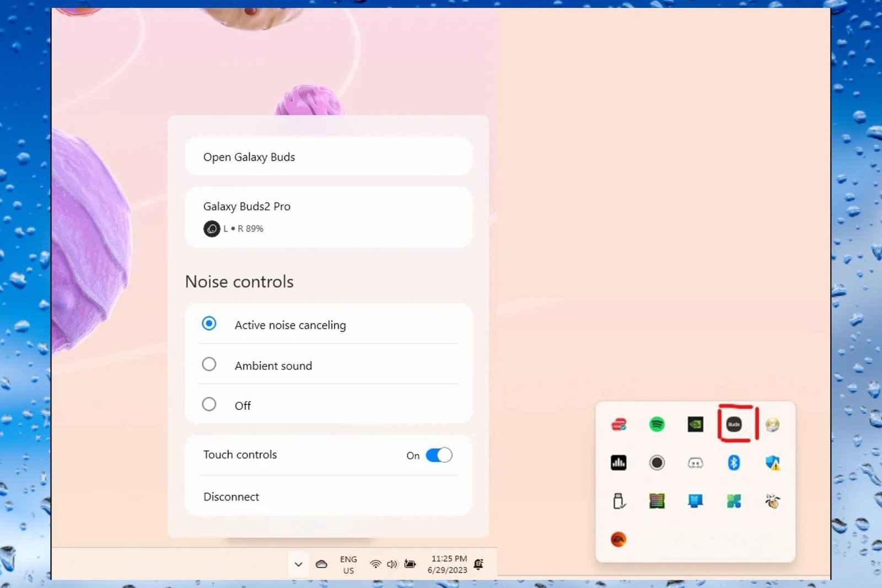Click the Touch controls label

pos(240,455)
